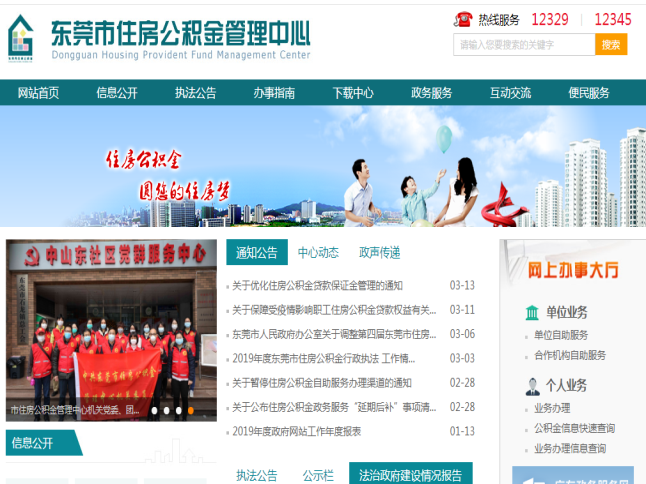Open 公积金信息快速查询 link
646x484 pixels.
[x=574, y=428]
